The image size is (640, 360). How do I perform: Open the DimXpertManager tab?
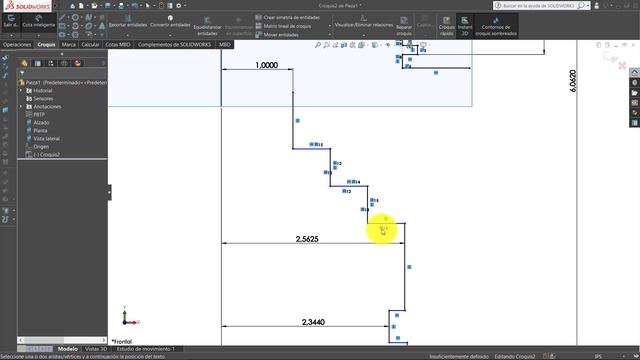point(64,63)
